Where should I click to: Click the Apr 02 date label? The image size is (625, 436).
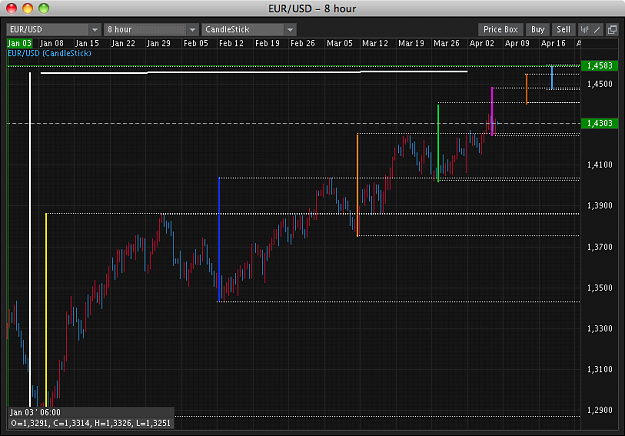tap(482, 43)
